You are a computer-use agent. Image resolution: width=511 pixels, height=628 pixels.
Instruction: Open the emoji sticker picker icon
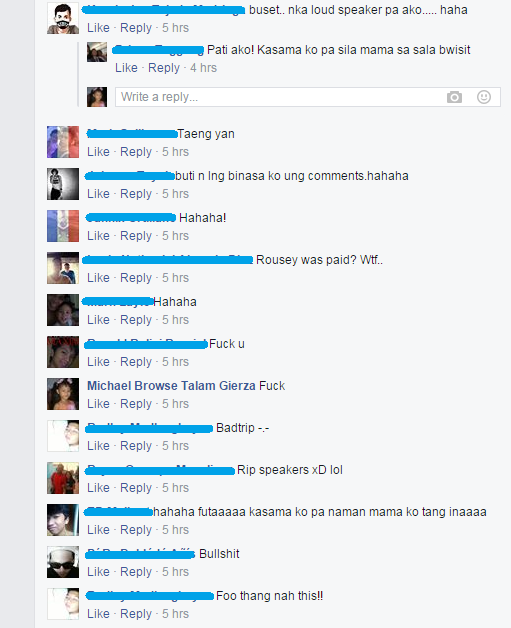coord(484,97)
